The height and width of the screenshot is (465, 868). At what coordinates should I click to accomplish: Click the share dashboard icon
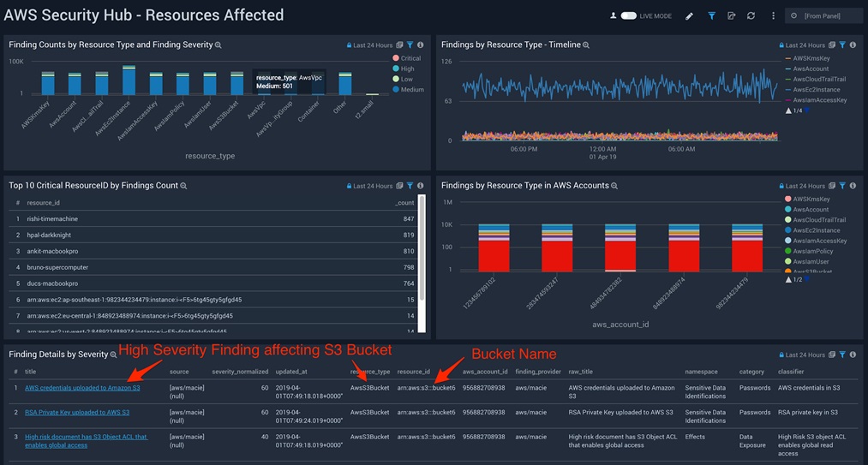point(731,15)
